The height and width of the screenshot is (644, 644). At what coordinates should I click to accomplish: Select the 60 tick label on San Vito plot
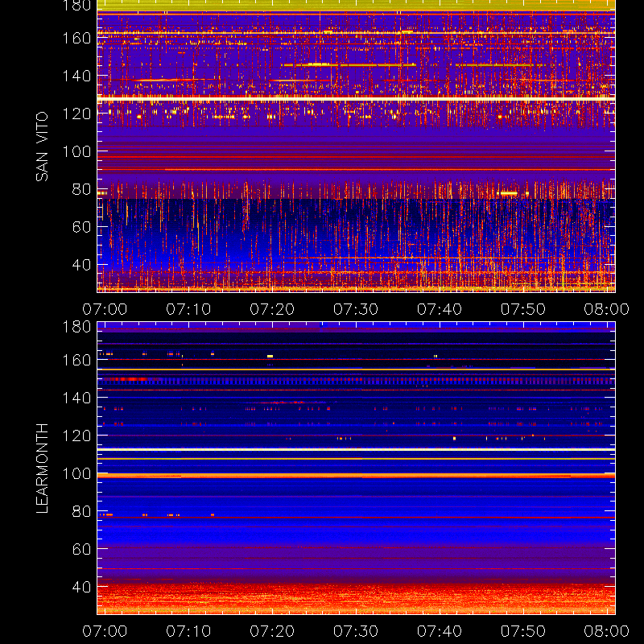tap(82, 227)
